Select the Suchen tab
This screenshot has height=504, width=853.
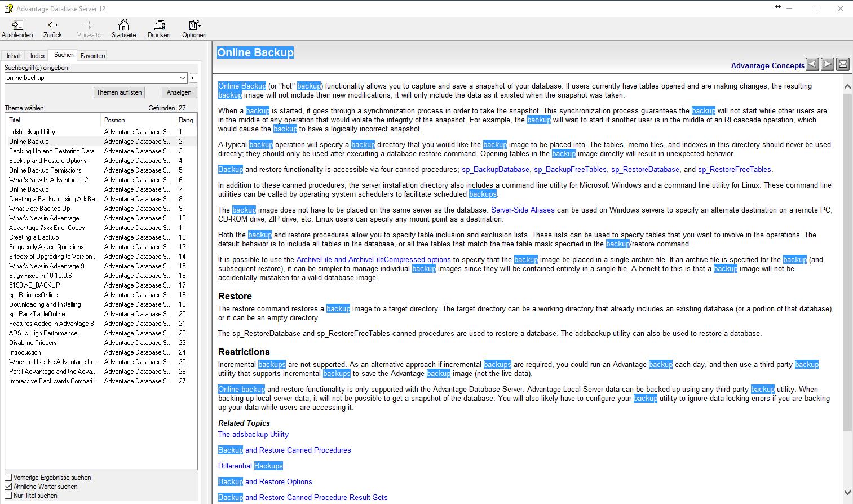(64, 55)
